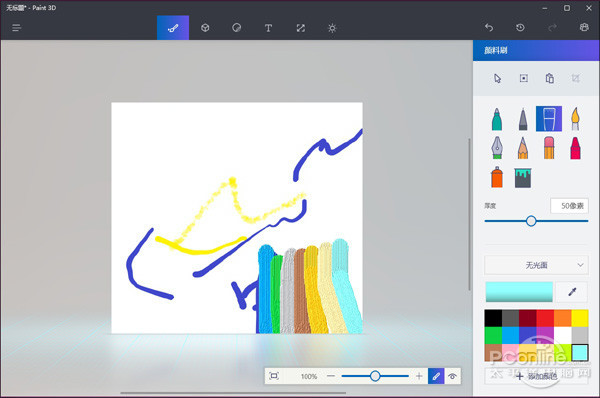Choose the brown color swatch
The height and width of the screenshot is (398, 600).
point(493,352)
